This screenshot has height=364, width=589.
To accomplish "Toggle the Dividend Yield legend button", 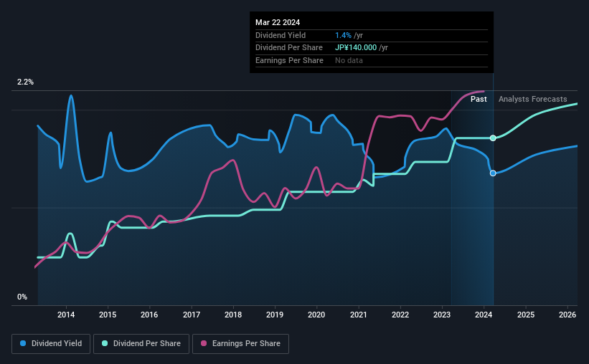I will 51,344.
